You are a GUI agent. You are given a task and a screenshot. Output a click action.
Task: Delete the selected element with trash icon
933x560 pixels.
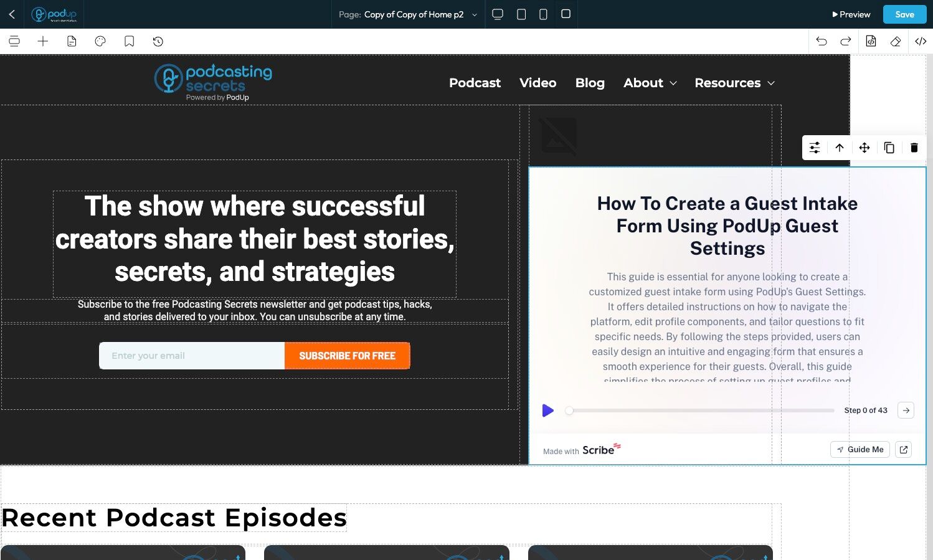pos(914,148)
